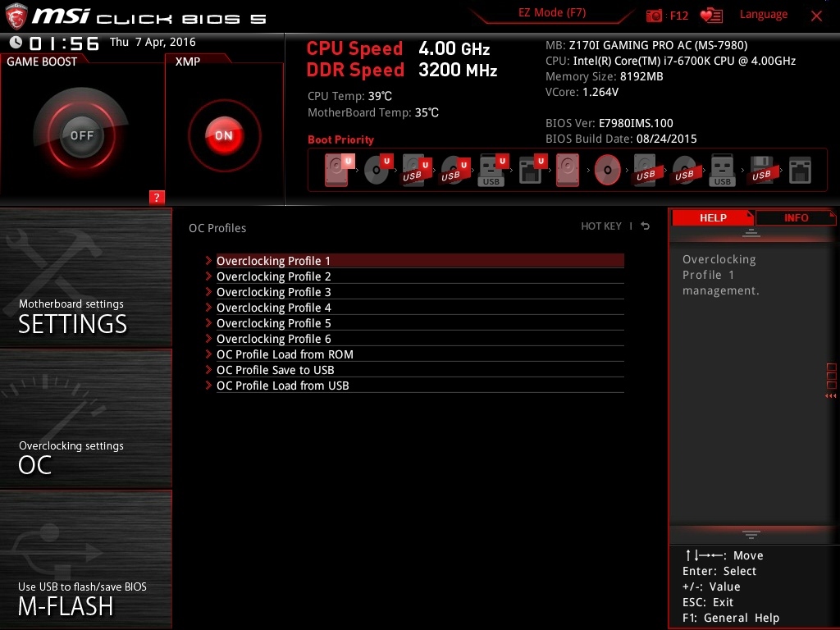Click the 'MotherBoard Temp: 35°C' reading
Viewport: 840px width, 630px height.
coord(373,112)
